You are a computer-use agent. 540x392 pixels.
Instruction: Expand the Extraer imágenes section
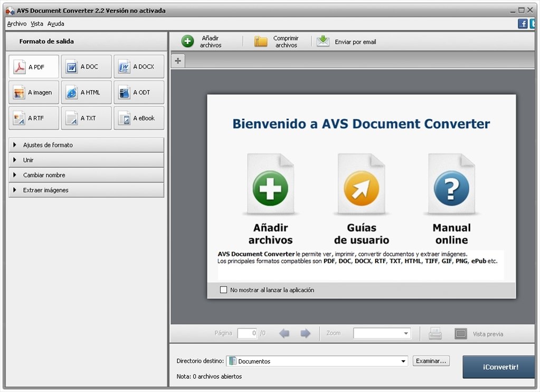[x=87, y=190]
